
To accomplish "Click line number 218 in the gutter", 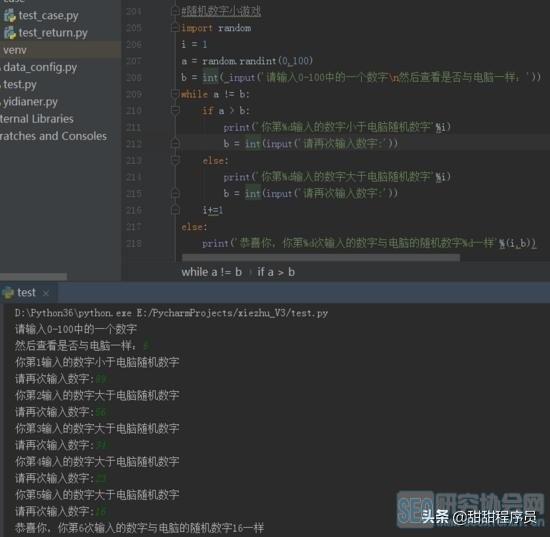I will tap(134, 243).
